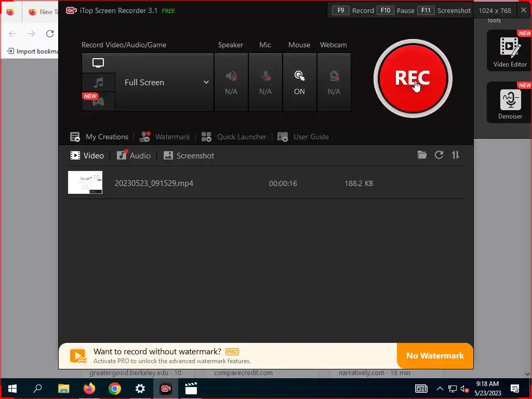
Task: Click the No Watermark button
Action: click(435, 355)
